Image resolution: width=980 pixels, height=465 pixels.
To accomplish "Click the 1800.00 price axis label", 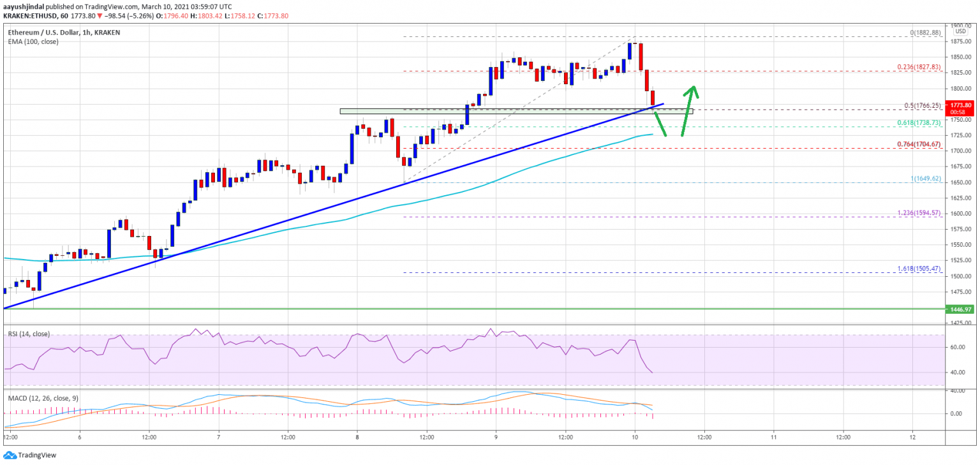I will coord(961,89).
